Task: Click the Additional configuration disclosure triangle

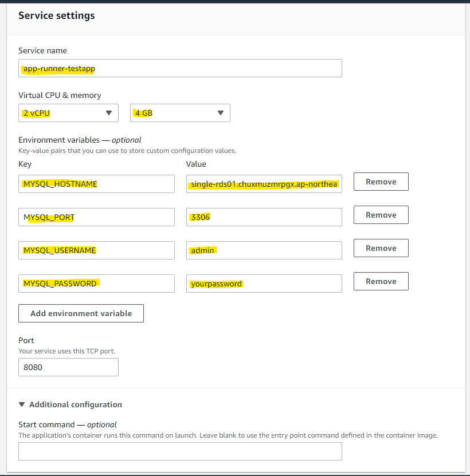Action: tap(22, 404)
